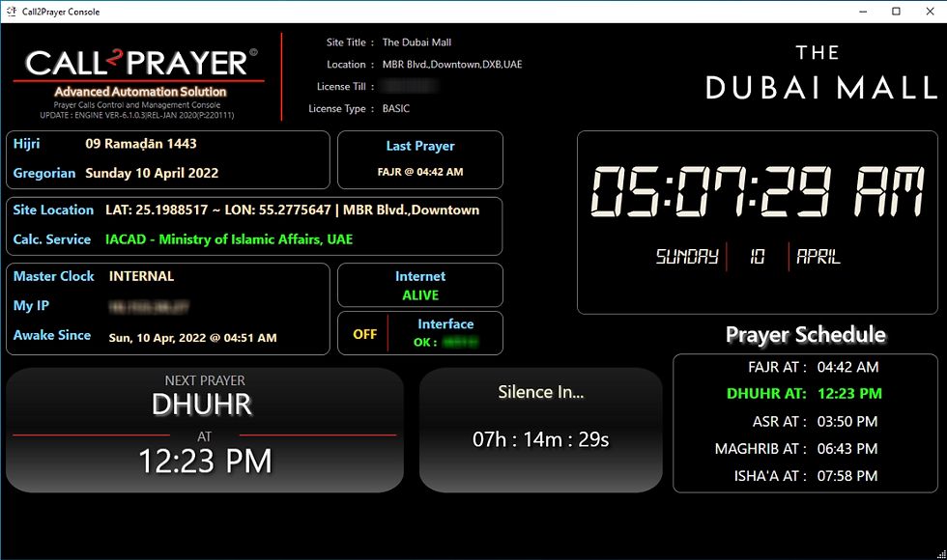
Task: Click the NEXT PRAYER DHUHR panel
Action: [205, 430]
